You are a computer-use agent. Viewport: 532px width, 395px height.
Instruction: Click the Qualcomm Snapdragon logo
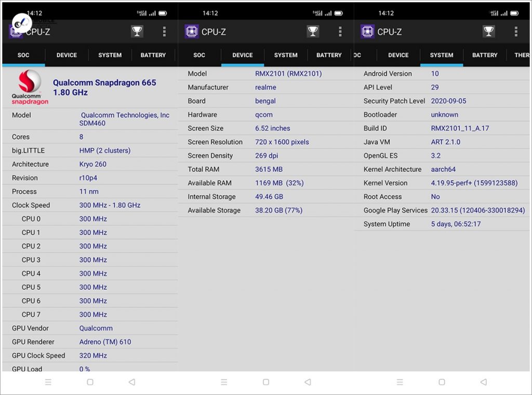(x=30, y=87)
